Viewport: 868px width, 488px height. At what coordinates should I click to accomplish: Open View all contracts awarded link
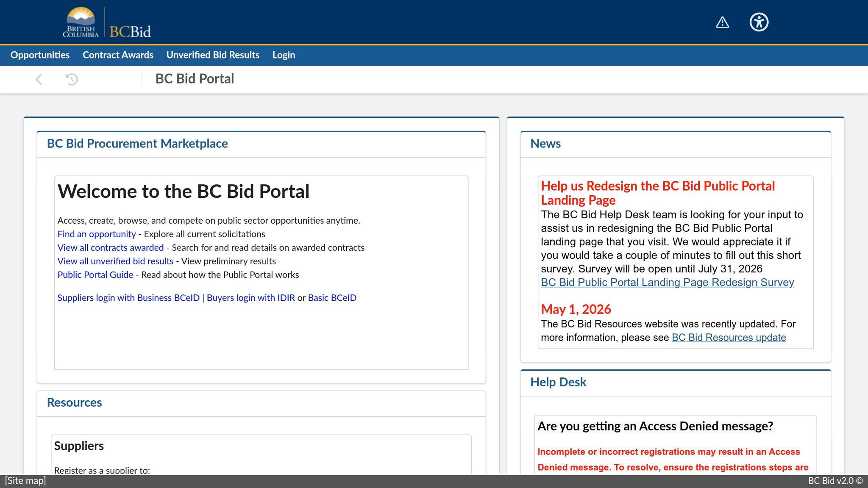coord(111,247)
